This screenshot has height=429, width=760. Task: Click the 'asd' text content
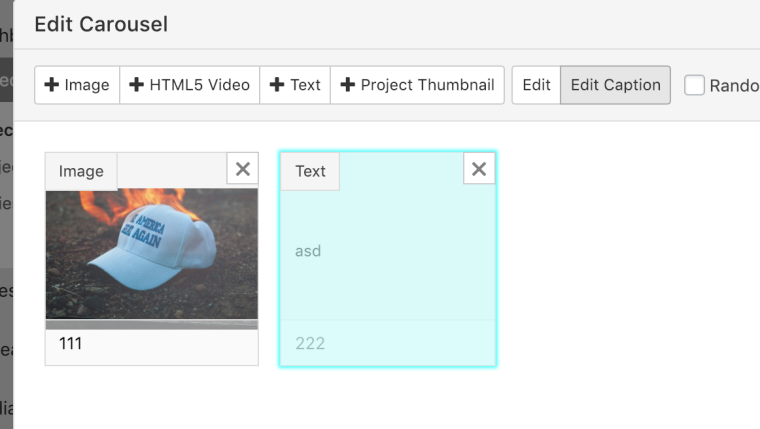(x=308, y=251)
